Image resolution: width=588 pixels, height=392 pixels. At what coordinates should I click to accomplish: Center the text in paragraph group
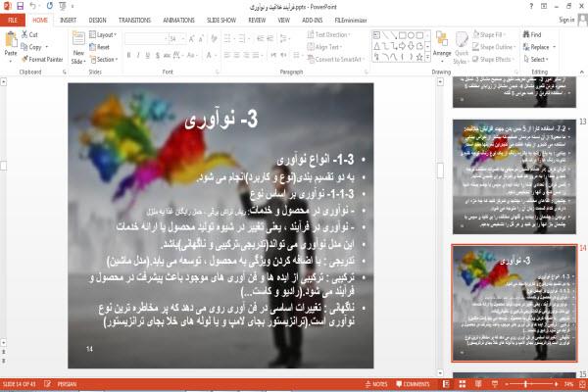point(236,56)
